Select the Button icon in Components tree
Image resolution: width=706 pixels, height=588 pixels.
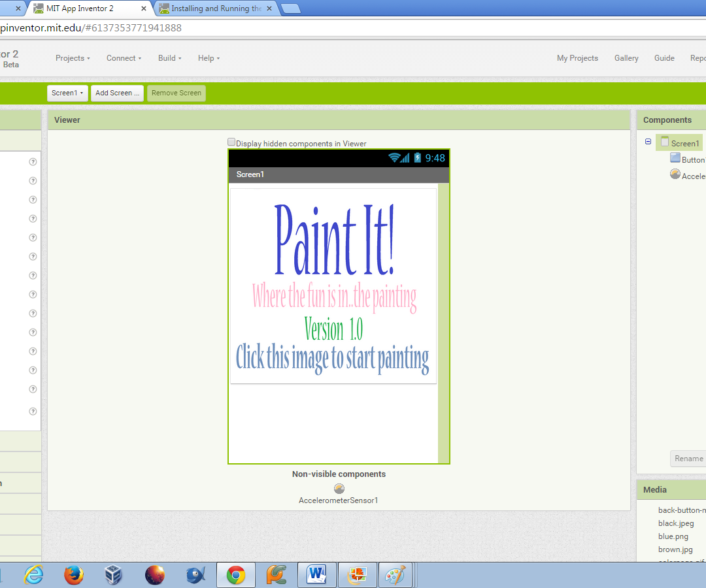click(x=675, y=159)
